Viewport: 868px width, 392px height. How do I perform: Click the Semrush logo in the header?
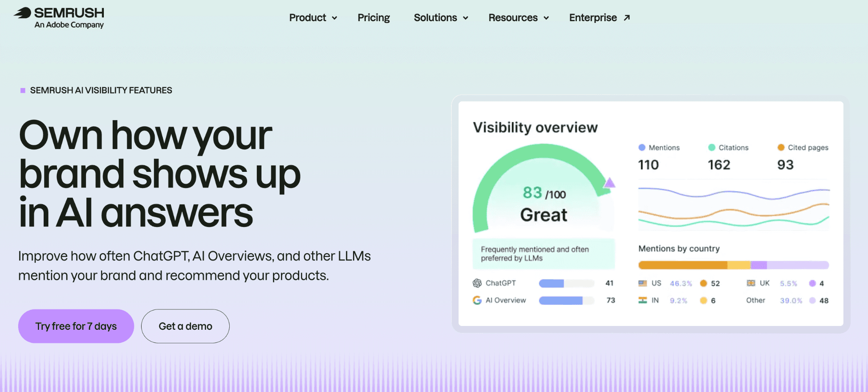(59, 18)
